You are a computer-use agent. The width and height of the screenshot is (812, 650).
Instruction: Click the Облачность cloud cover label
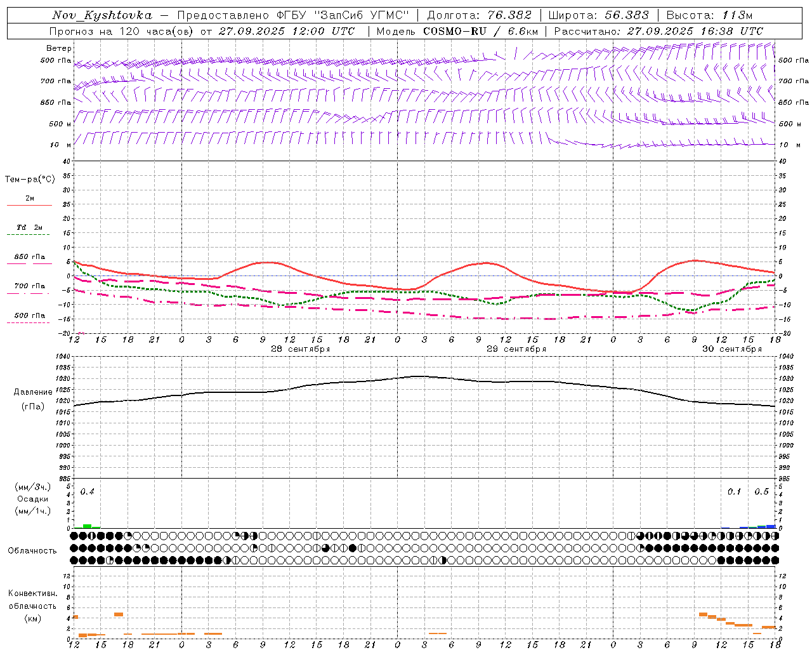tap(32, 551)
